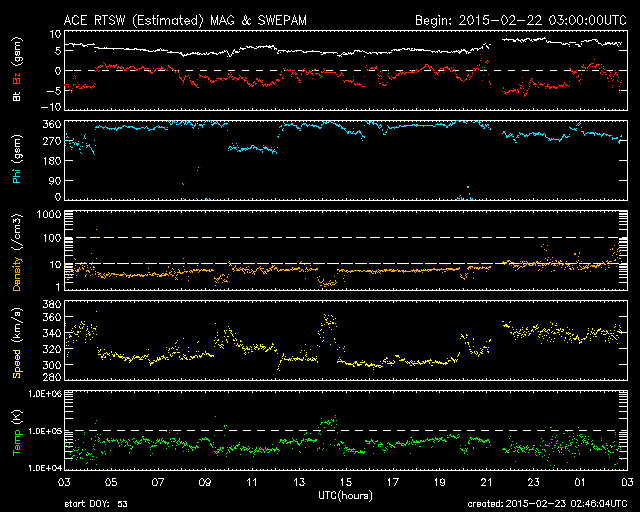Click the "UTC(hours)" x-axis label
This screenshot has width=640, height=512.
pyautogui.click(x=345, y=496)
